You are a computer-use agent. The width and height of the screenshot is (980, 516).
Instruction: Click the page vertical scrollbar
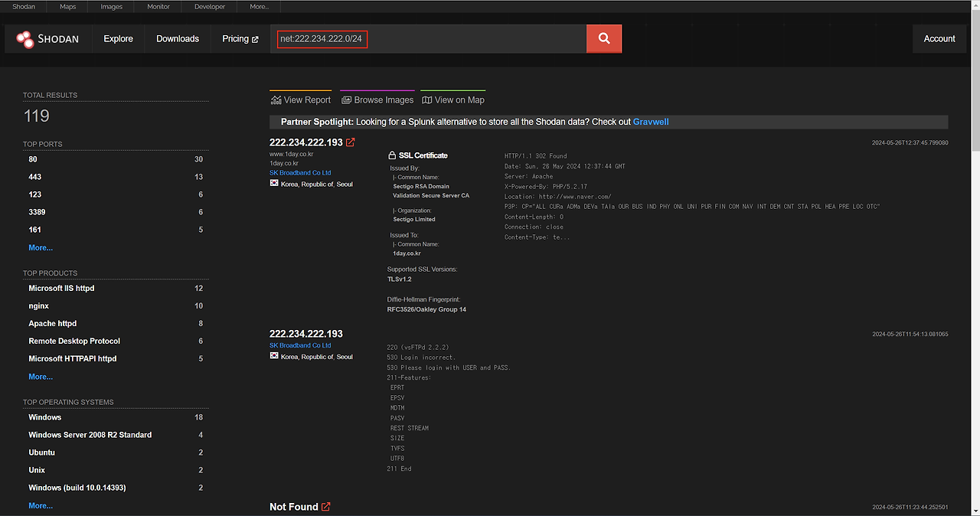point(975,230)
